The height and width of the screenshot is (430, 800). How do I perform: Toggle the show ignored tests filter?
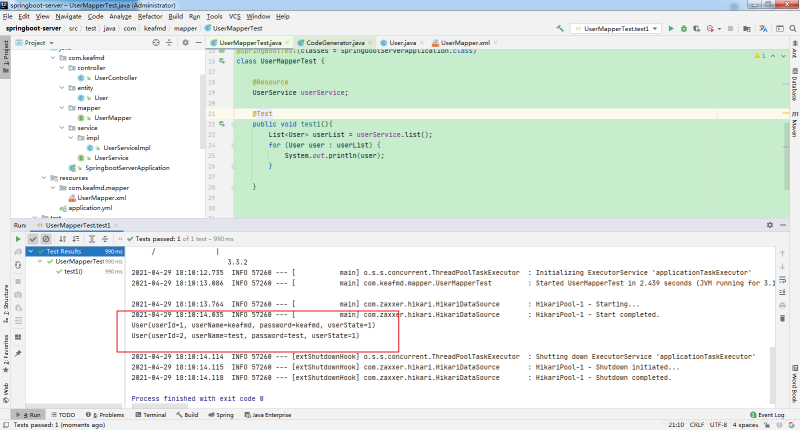coord(46,239)
